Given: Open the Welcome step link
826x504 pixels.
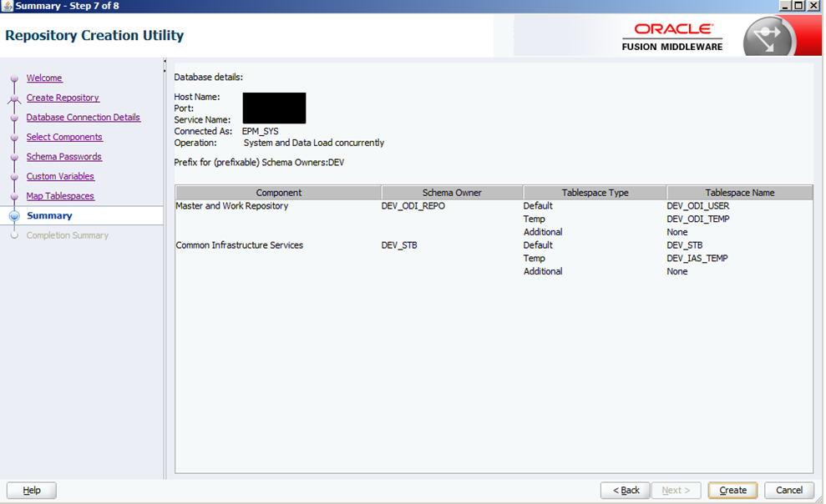Looking at the screenshot, I should 44,78.
